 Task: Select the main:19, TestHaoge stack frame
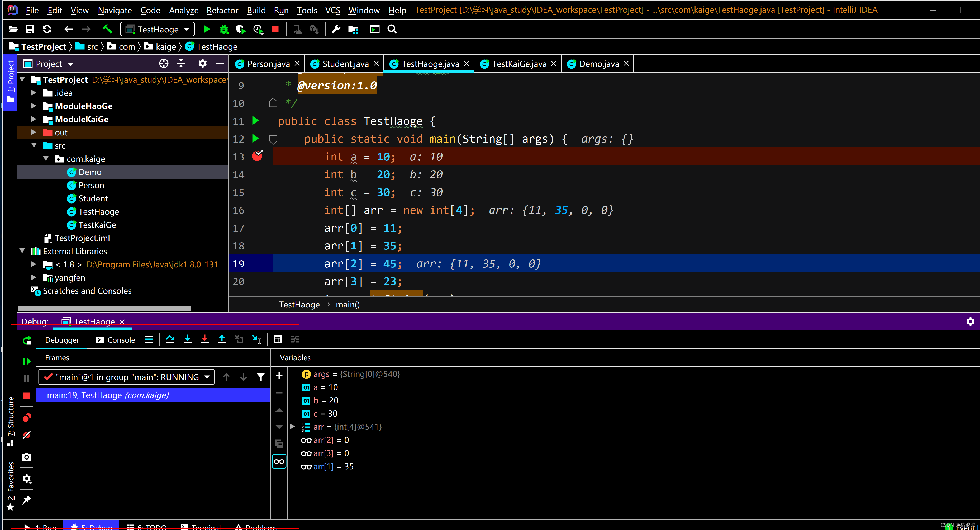[x=154, y=395]
